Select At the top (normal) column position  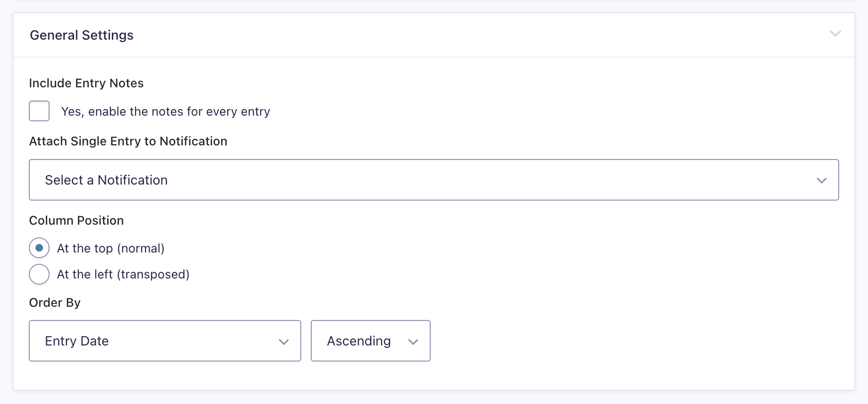[x=39, y=247]
